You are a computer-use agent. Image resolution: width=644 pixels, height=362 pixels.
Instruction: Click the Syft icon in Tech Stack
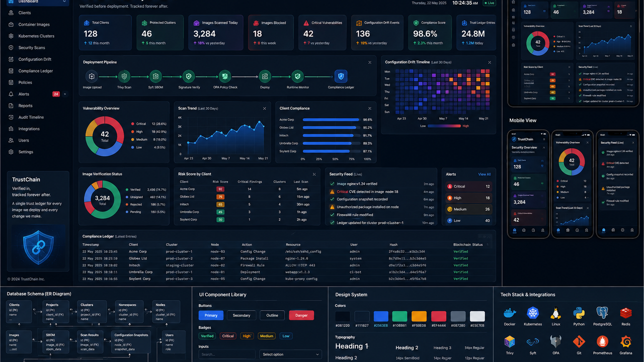coord(533,342)
